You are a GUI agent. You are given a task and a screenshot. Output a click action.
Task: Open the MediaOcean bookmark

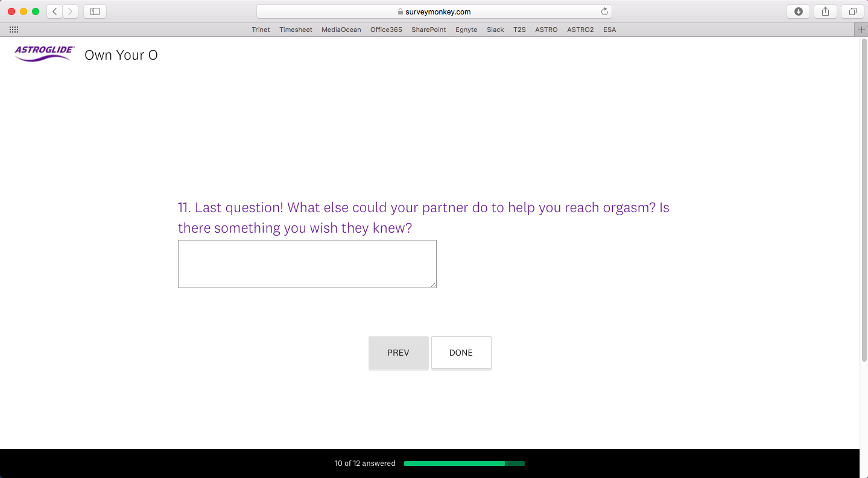click(341, 30)
